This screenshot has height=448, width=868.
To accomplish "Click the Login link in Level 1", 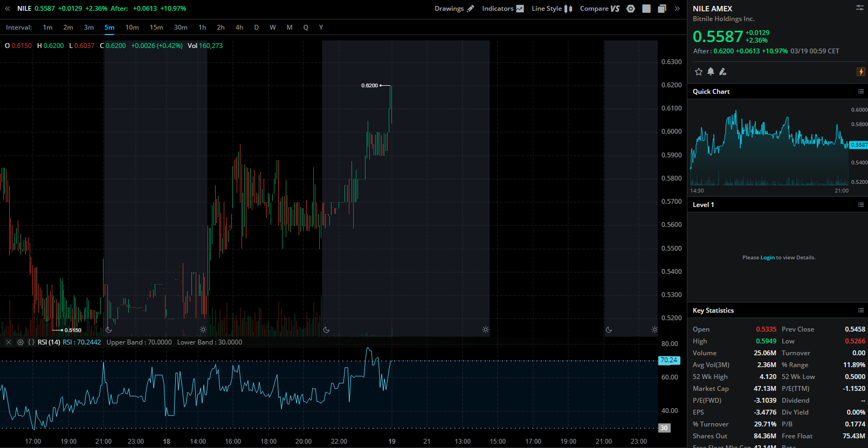I will [x=767, y=258].
